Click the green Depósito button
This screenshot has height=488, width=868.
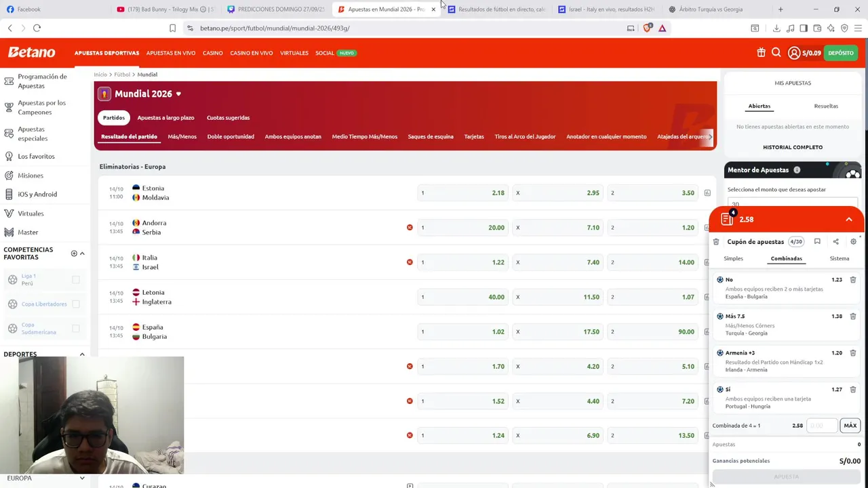[x=841, y=53]
